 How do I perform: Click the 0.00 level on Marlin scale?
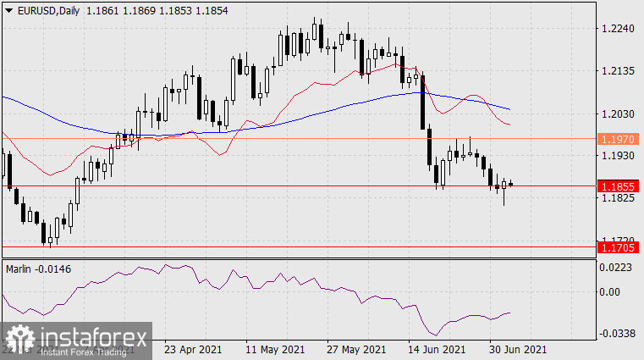point(609,292)
